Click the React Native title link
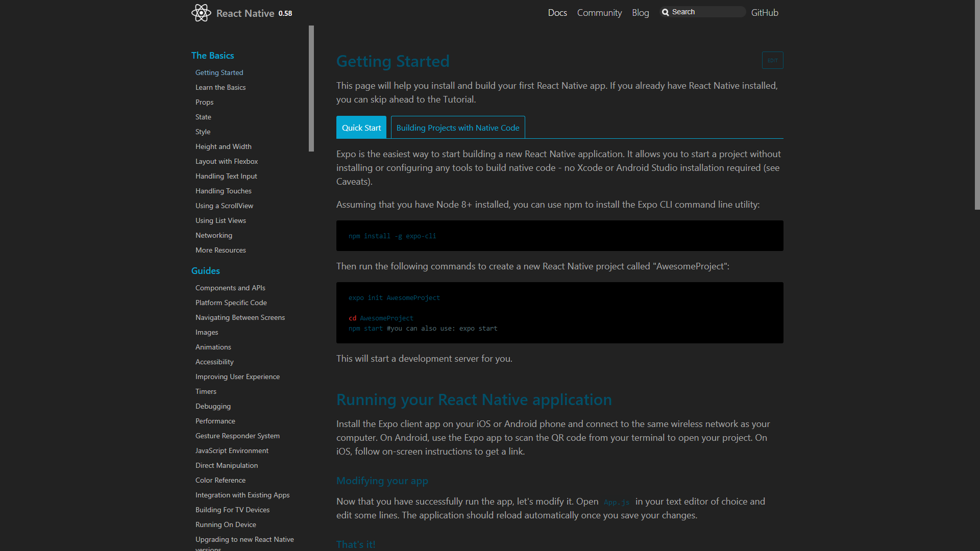Viewport: 980px width, 551px height. point(245,13)
